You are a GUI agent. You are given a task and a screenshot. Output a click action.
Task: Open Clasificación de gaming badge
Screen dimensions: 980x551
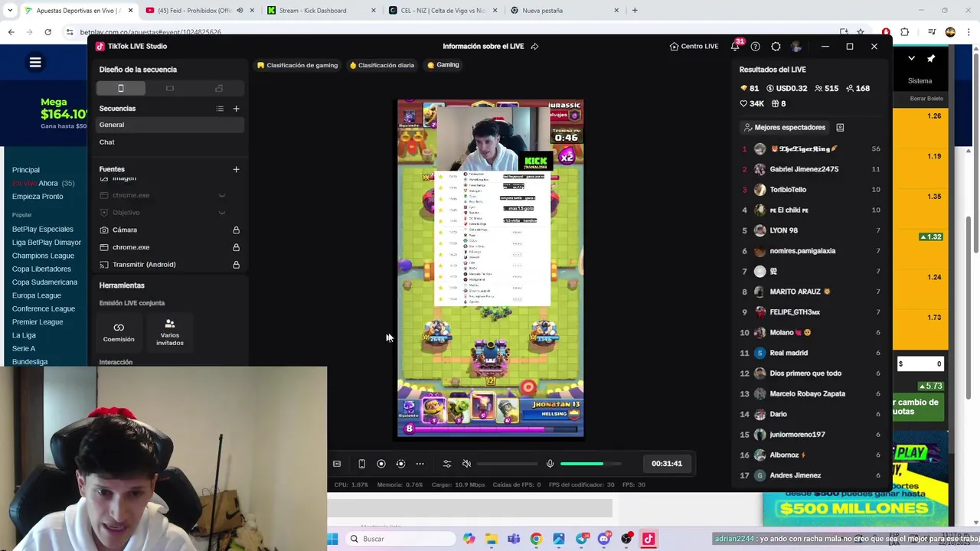tap(297, 65)
